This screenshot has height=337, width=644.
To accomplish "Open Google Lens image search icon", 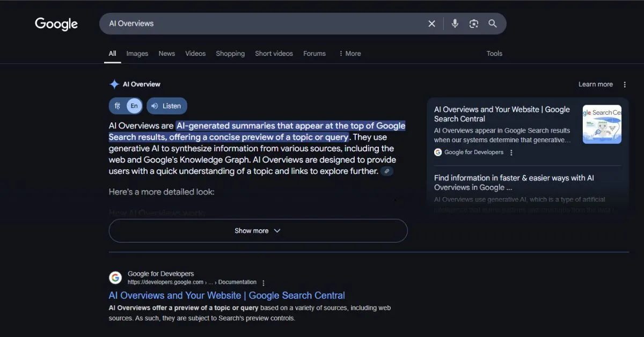I will (473, 24).
